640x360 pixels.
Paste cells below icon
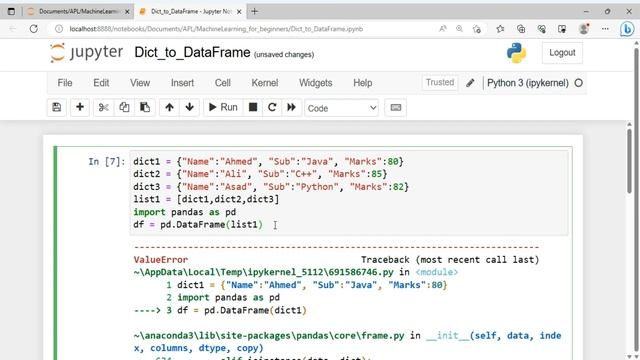(x=145, y=107)
